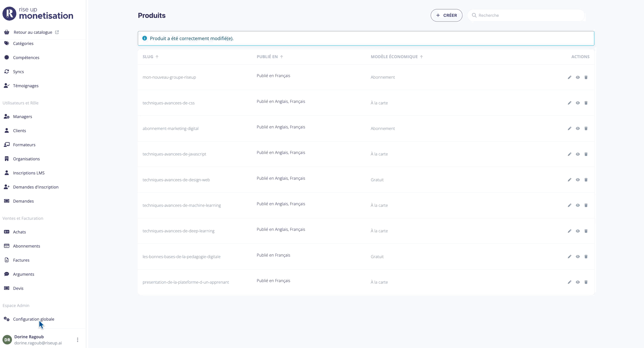Screen dimensions: 644x348
Task: Click the info icon in the notification
Action: (x=145, y=38)
